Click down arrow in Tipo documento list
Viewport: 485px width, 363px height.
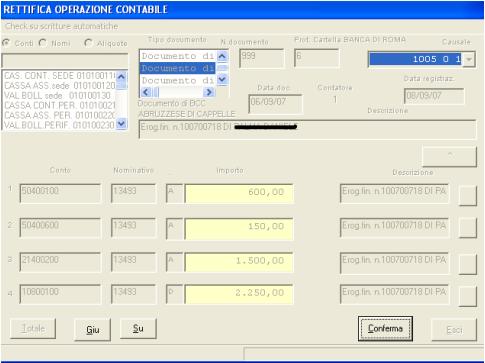(x=222, y=80)
